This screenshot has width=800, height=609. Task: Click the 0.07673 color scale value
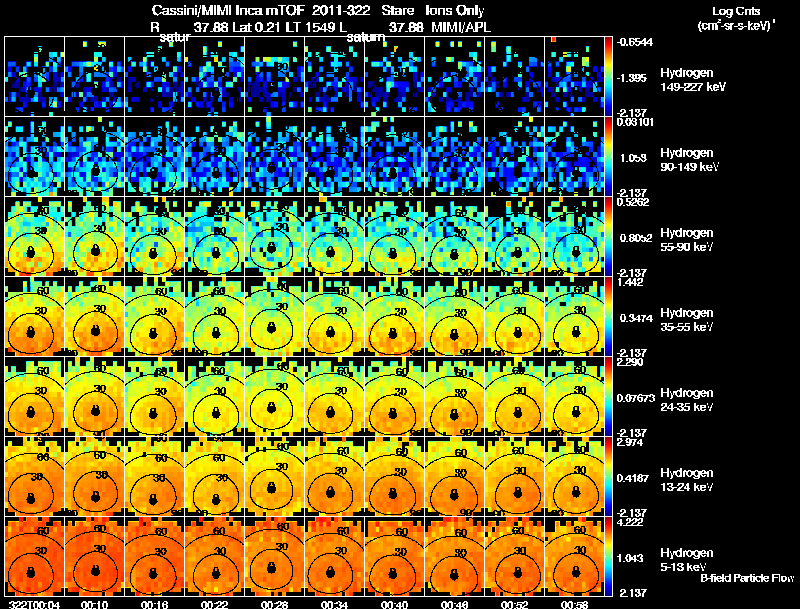[x=636, y=398]
